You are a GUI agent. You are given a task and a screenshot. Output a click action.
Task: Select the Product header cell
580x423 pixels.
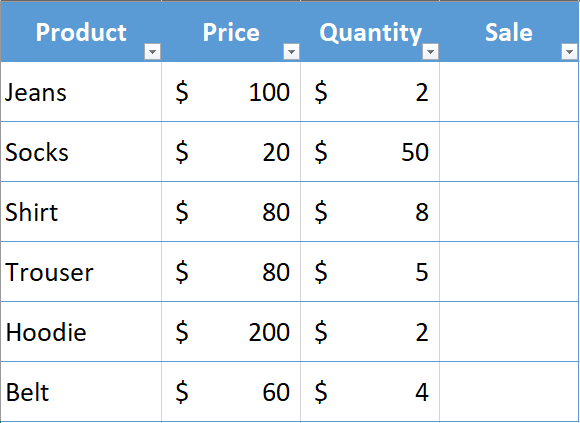[x=81, y=32]
